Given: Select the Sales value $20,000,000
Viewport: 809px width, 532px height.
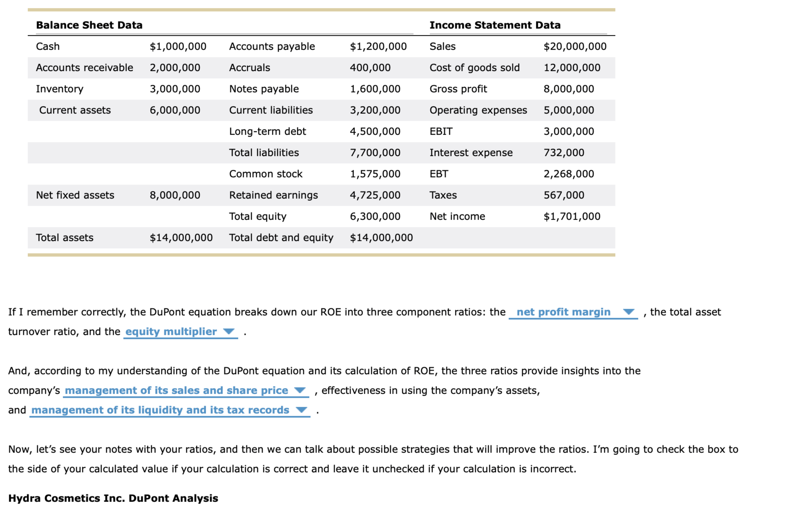Looking at the screenshot, I should [x=575, y=47].
